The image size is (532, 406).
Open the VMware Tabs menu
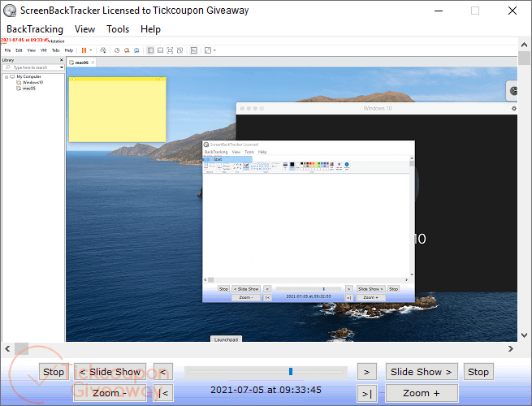56,50
